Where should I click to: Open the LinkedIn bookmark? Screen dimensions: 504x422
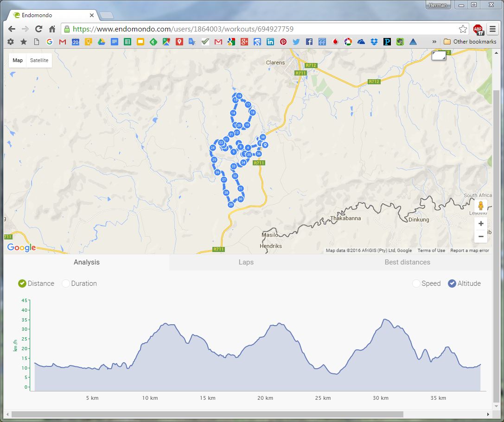(270, 42)
